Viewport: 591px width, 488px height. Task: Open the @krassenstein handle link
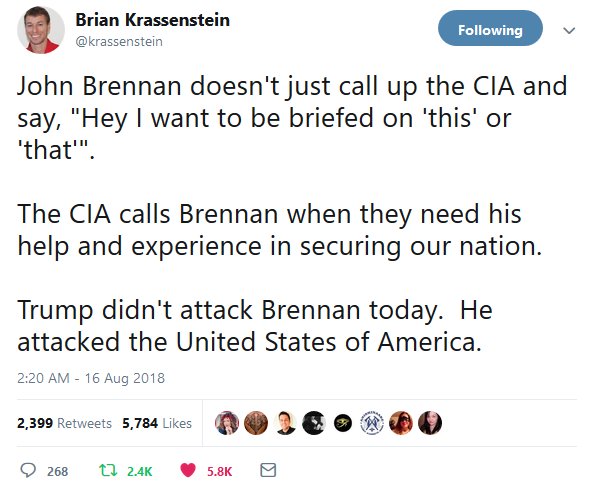(119, 41)
